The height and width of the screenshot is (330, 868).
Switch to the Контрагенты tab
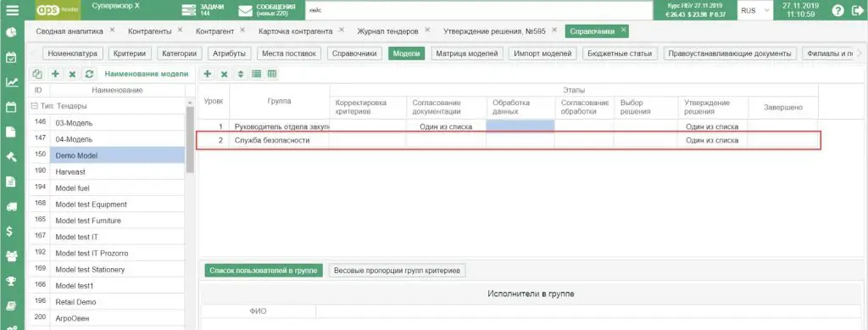149,31
